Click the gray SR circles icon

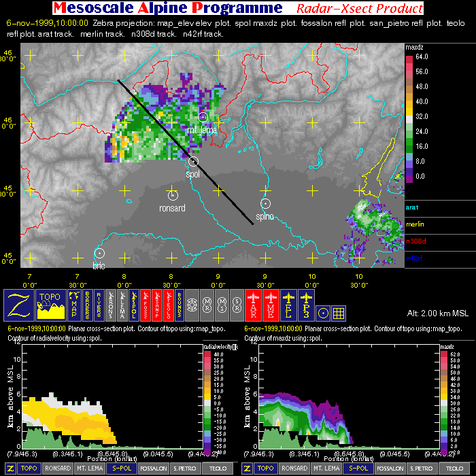pos(237,305)
